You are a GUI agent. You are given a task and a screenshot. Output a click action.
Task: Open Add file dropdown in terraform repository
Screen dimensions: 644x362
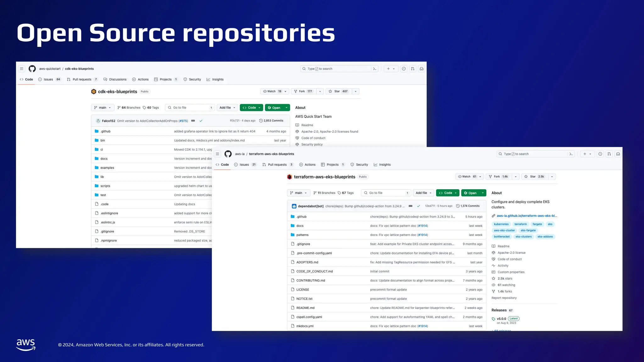pyautogui.click(x=424, y=193)
